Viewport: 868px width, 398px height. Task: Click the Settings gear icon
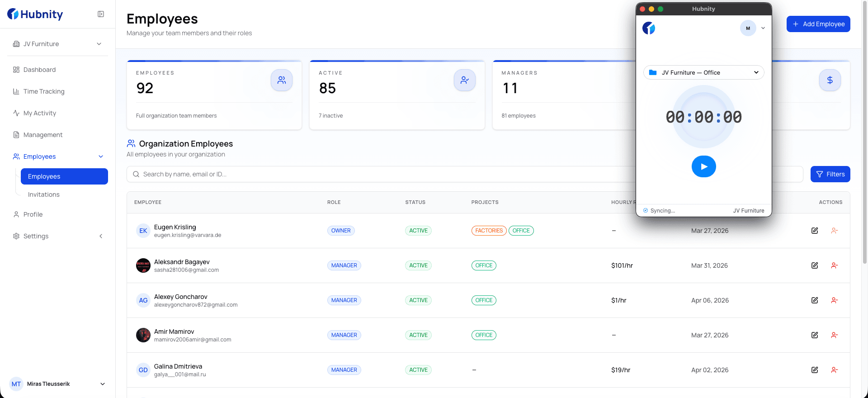[16, 236]
